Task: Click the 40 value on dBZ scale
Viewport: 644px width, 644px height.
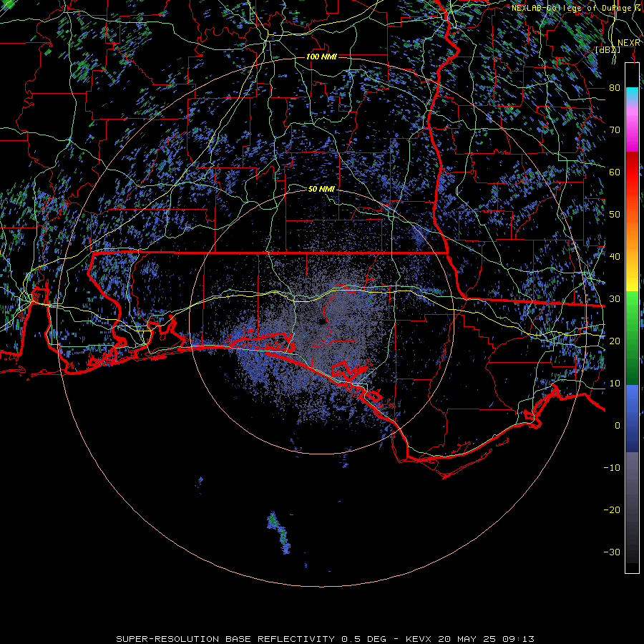Action: [x=615, y=257]
